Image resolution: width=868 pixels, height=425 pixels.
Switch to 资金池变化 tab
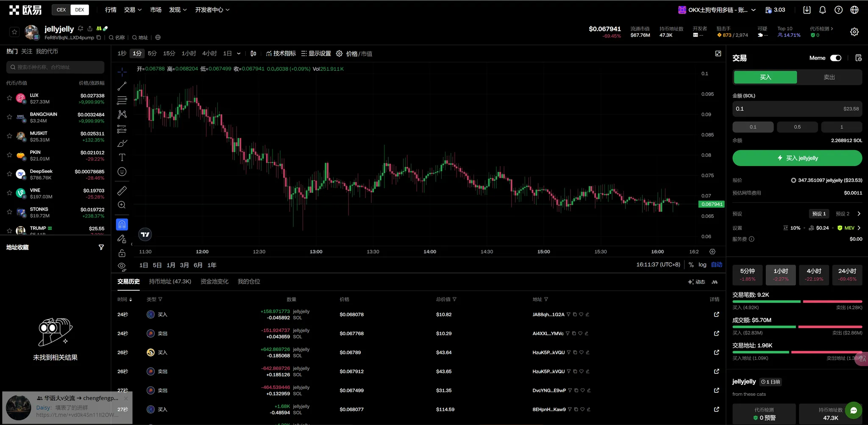(214, 281)
